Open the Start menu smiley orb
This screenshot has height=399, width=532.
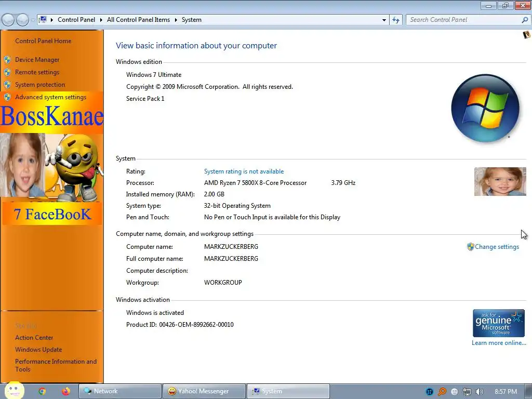click(x=14, y=391)
